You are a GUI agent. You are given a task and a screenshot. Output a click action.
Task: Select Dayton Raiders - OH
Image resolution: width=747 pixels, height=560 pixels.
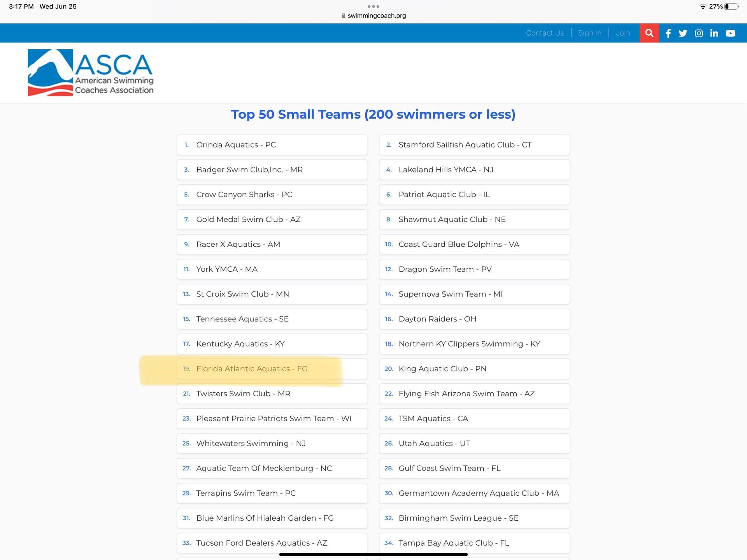pos(474,319)
